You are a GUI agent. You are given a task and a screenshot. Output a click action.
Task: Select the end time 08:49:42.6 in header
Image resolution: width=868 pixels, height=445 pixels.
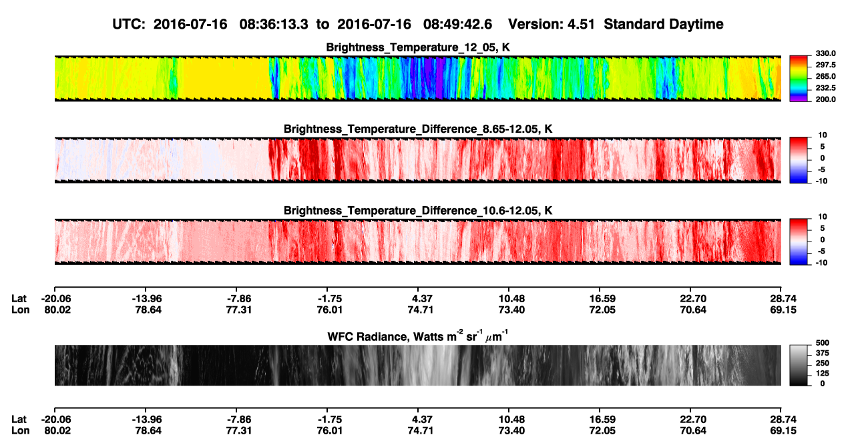click(x=458, y=25)
